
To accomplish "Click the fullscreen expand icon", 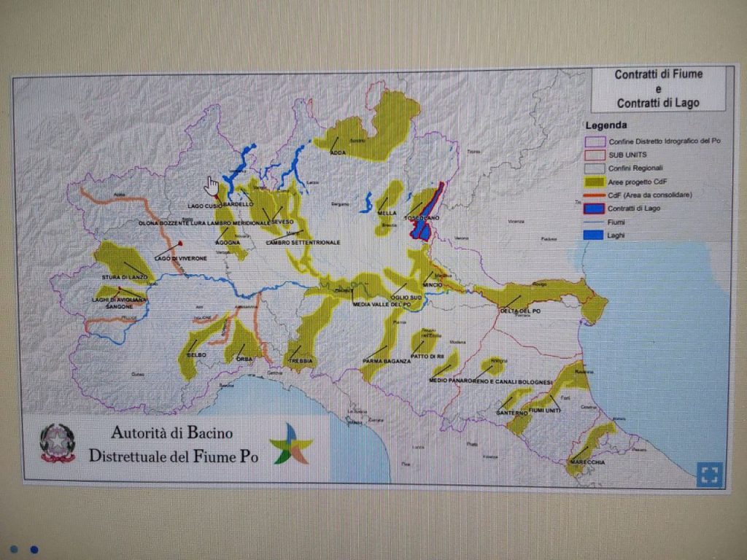I will point(708,474).
